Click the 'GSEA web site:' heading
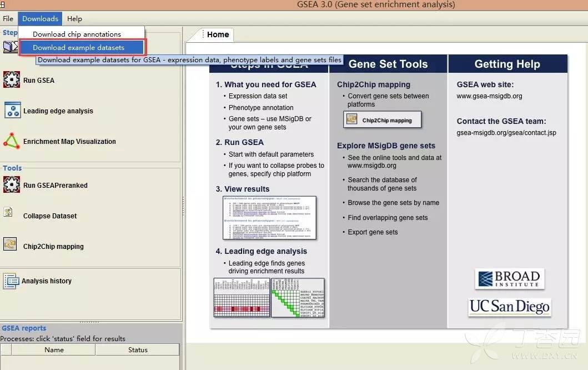The image size is (588, 370). [485, 84]
